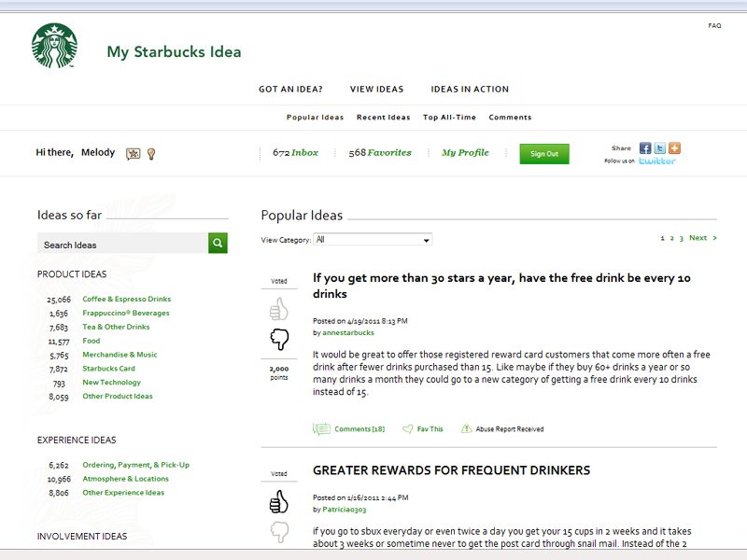Viewport: 747px width, 560px height.
Task: Open Starbucks Card category
Action: point(108,369)
